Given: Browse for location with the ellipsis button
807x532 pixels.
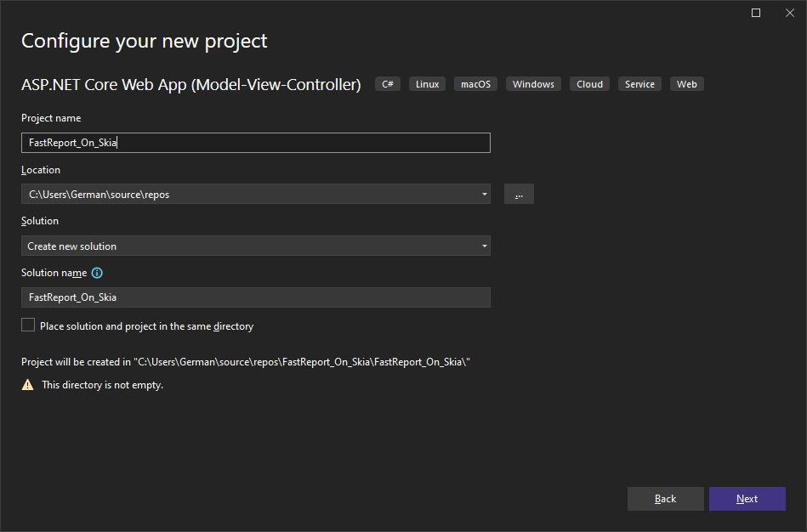Looking at the screenshot, I should pos(519,195).
